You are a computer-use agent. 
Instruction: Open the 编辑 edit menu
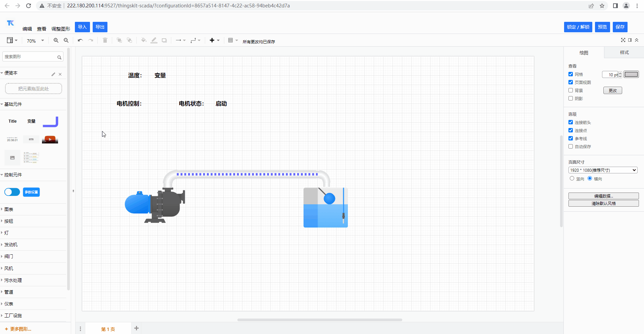point(27,29)
